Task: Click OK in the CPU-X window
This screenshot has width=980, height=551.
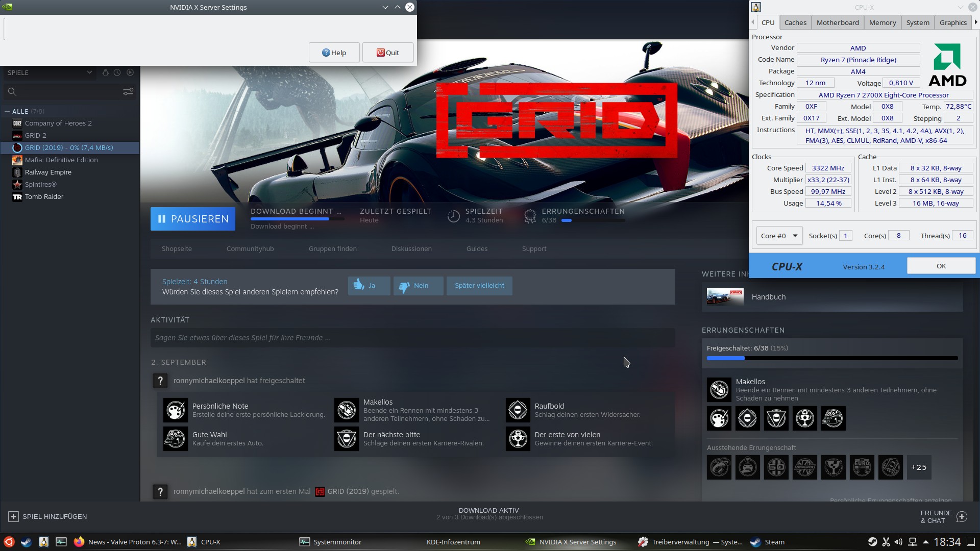Action: 940,265
